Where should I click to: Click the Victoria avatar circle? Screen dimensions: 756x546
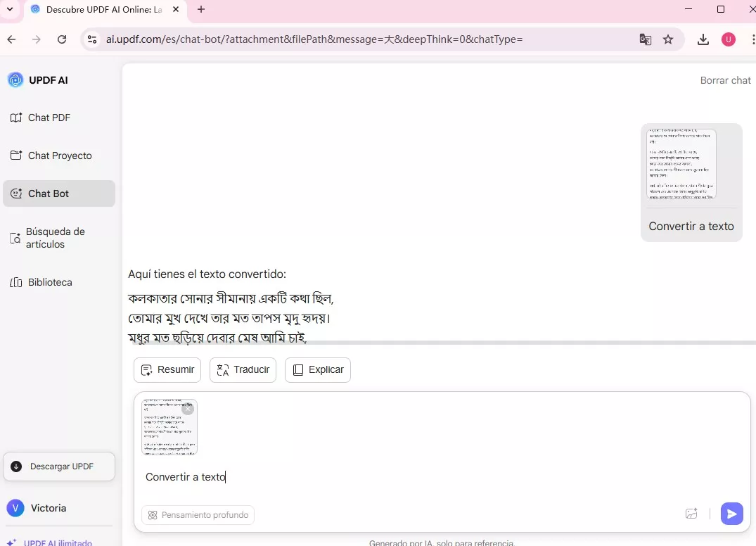(x=15, y=508)
